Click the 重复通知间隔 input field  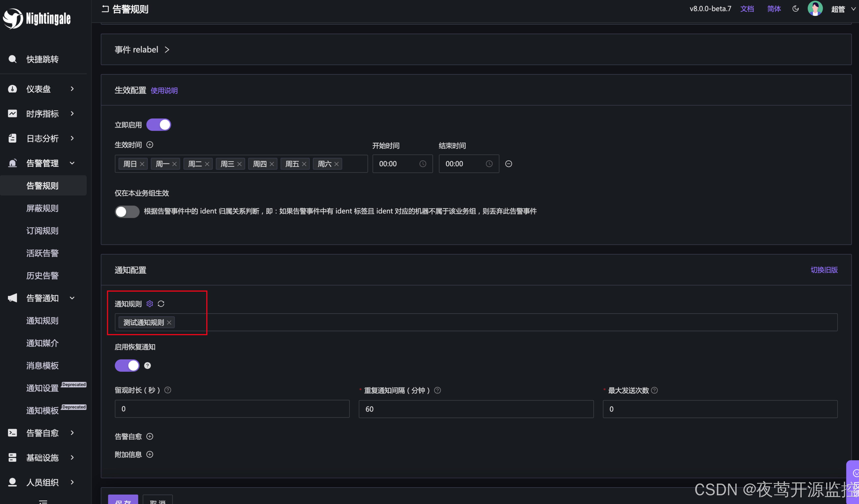[x=476, y=409]
